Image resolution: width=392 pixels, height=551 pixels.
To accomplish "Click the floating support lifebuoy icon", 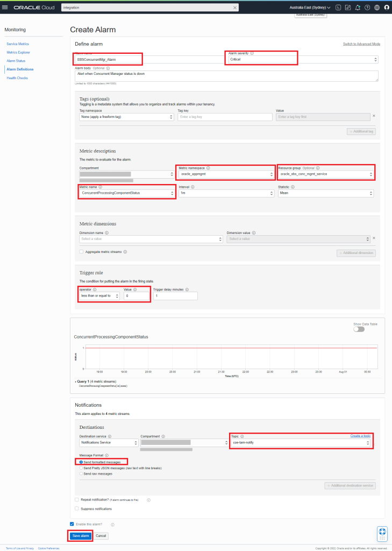I will coord(382,533).
